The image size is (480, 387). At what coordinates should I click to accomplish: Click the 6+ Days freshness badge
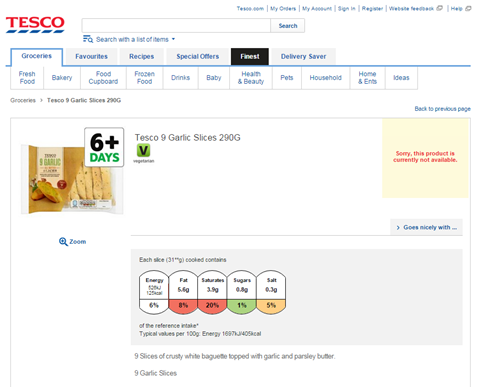click(104, 147)
